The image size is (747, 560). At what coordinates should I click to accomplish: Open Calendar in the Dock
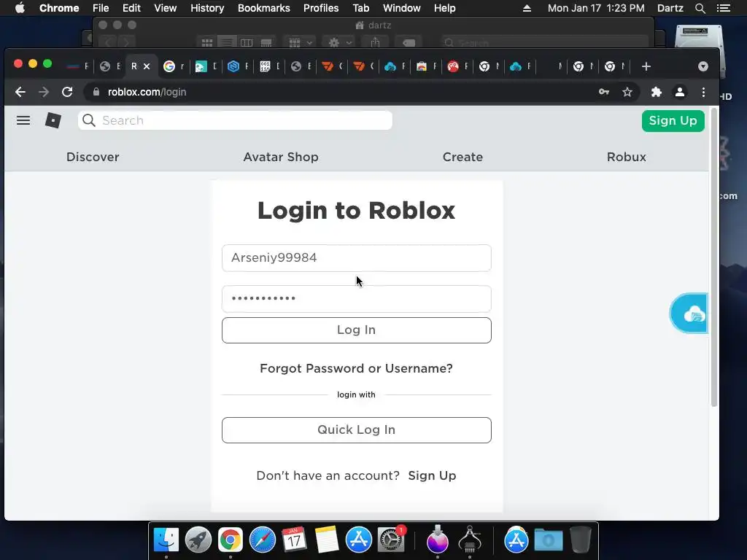[295, 540]
